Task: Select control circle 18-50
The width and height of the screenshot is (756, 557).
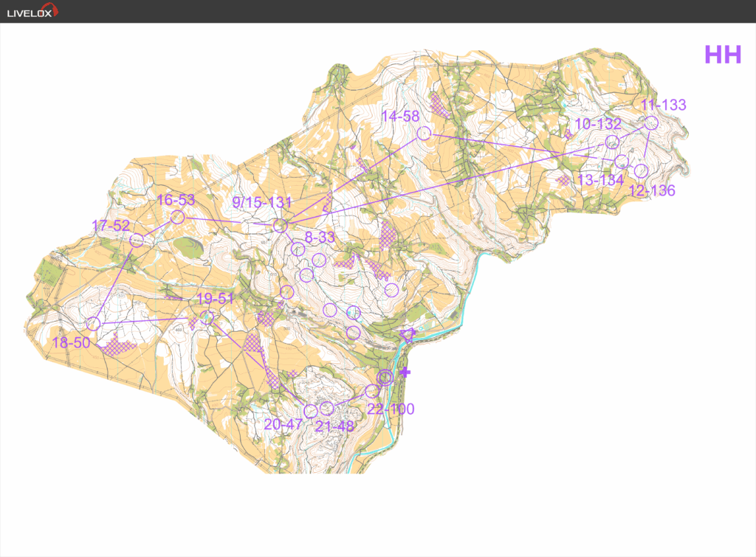Action: pyautogui.click(x=93, y=324)
